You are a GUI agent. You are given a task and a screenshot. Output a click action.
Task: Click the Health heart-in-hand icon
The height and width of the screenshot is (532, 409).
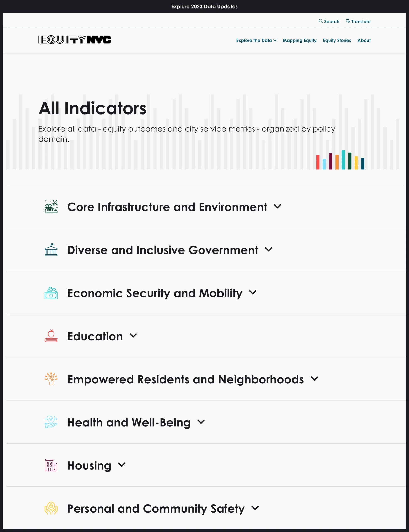pyautogui.click(x=51, y=422)
